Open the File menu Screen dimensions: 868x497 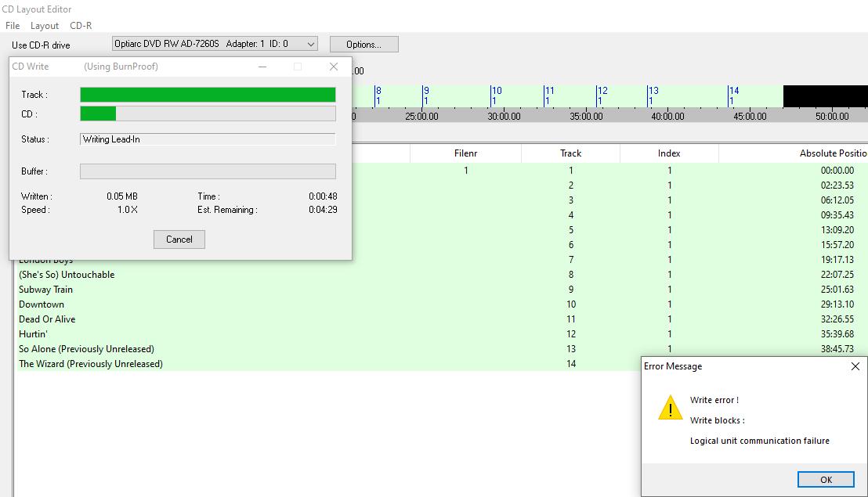coord(13,25)
